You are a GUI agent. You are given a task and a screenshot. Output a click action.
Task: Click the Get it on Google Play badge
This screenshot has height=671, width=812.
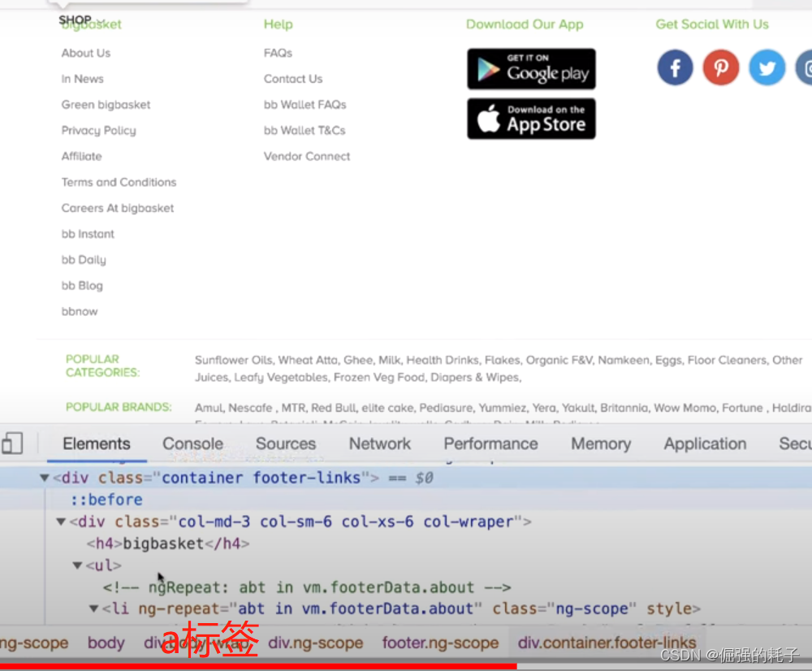[x=531, y=69]
